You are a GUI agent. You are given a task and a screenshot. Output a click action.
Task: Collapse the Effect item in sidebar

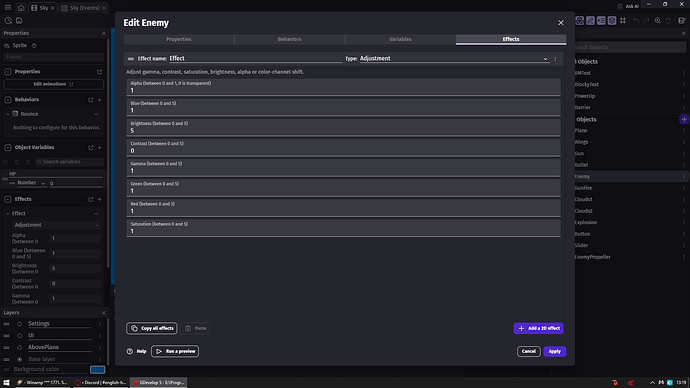click(x=7, y=213)
